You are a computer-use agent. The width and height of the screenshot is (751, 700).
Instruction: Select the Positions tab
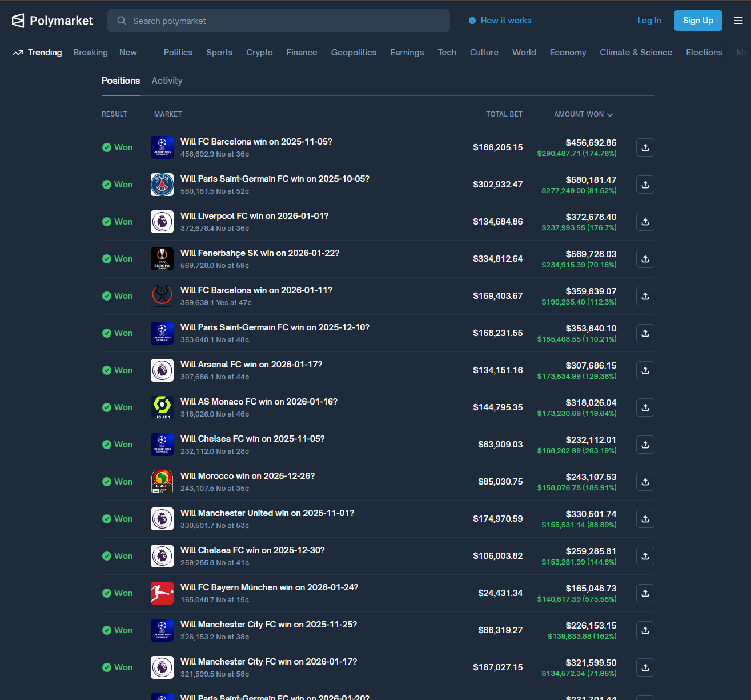(121, 81)
